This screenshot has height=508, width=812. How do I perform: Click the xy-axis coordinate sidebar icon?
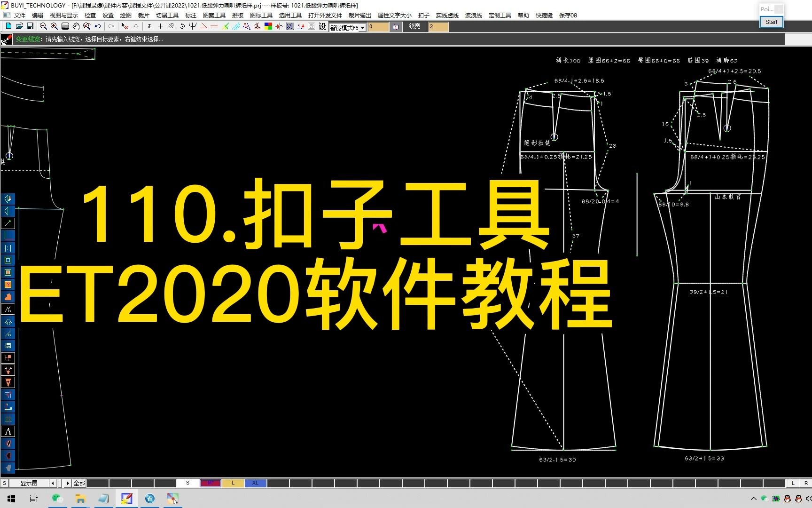pyautogui.click(x=8, y=407)
